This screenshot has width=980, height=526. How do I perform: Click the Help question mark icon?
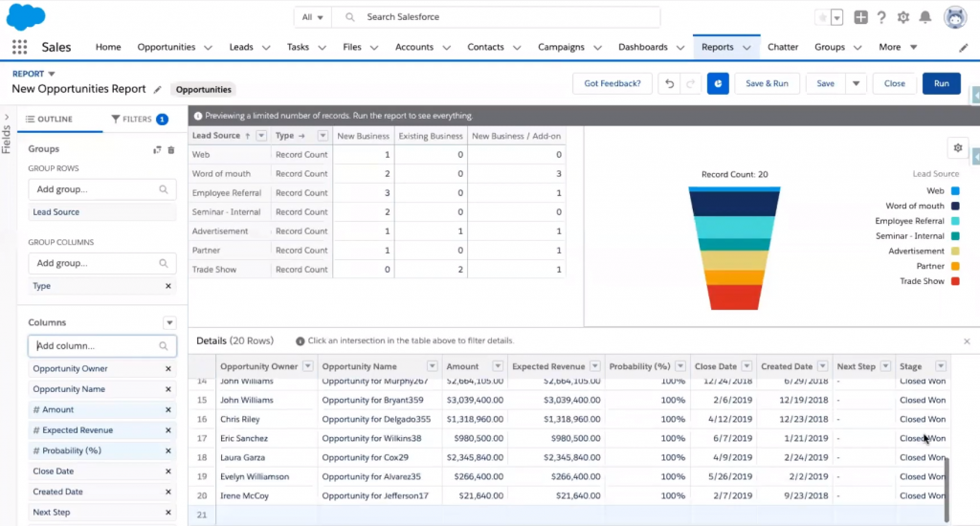[x=881, y=17]
